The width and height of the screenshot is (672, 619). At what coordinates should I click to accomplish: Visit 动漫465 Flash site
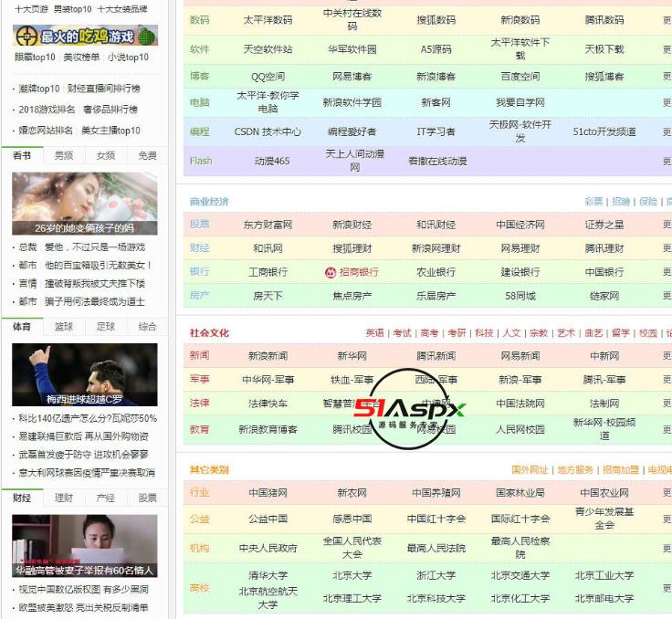[272, 162]
